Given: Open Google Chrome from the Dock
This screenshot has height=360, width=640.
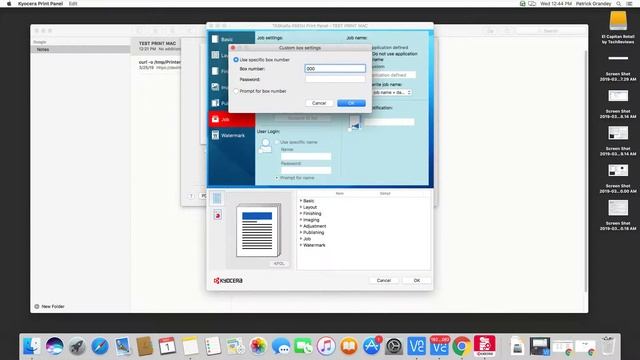Looking at the screenshot, I should (462, 346).
